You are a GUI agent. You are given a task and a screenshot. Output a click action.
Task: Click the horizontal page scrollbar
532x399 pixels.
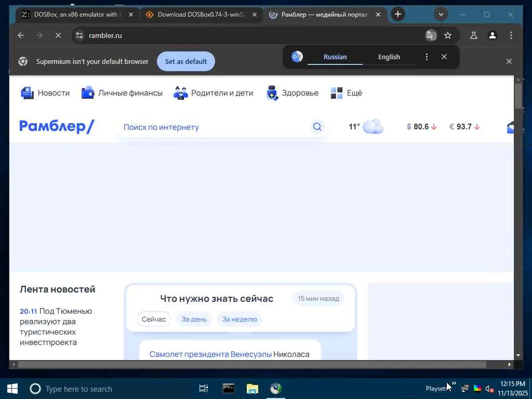[252, 364]
